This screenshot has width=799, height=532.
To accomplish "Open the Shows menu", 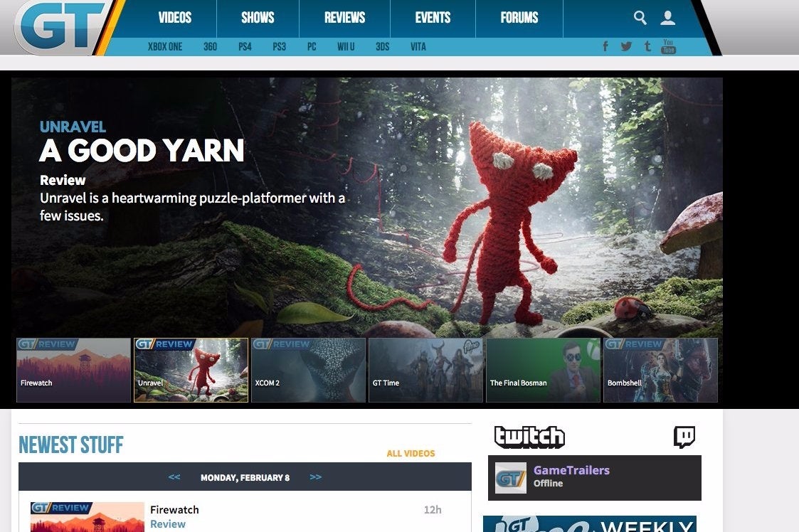I will (x=258, y=18).
